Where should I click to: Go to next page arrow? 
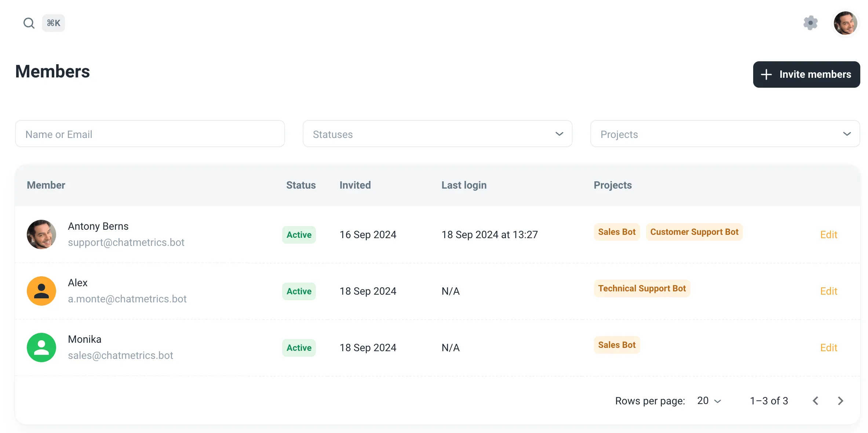click(x=840, y=401)
